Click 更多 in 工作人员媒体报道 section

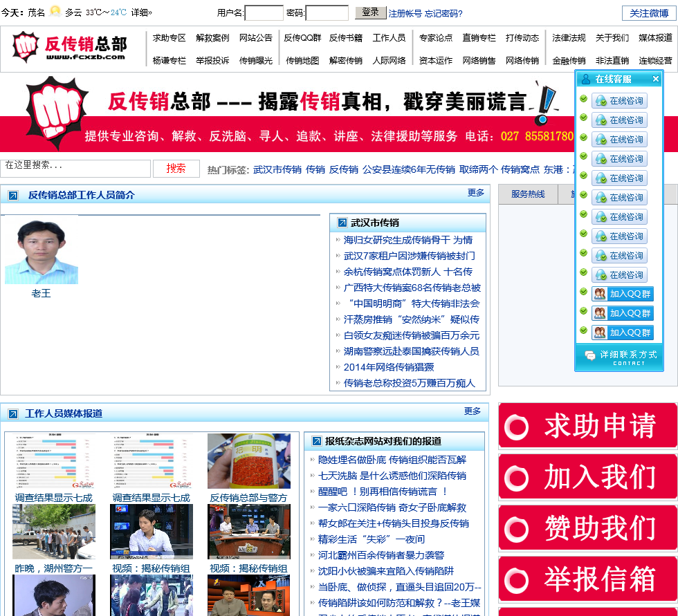pos(472,411)
